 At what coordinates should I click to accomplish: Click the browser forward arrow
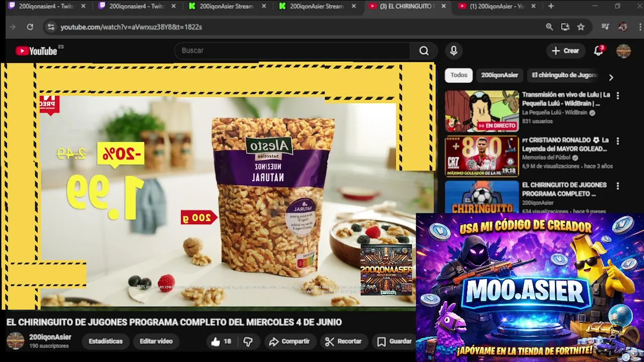13,27
